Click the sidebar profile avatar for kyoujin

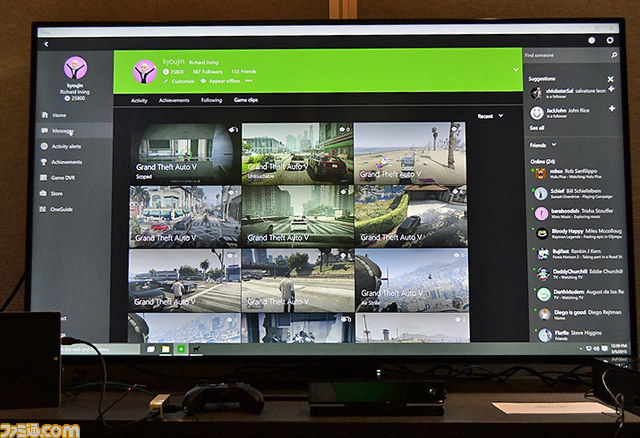pyautogui.click(x=76, y=68)
